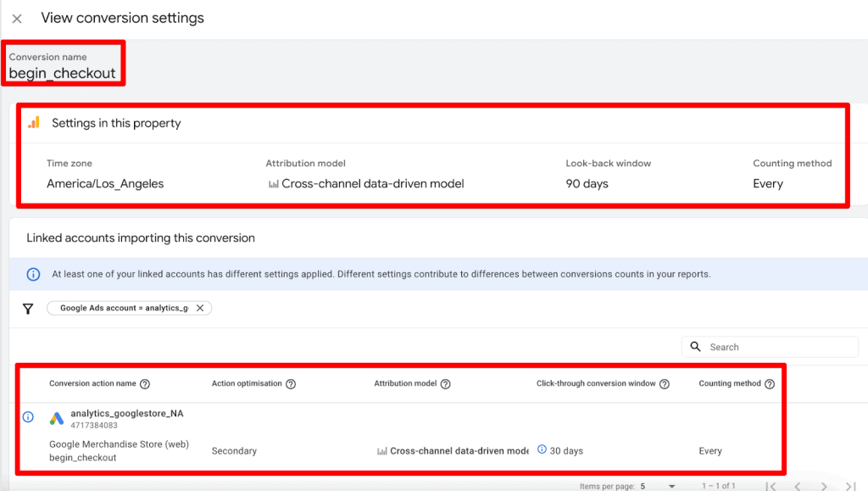
Task: Click the help icon beside Counting method
Action: coord(769,383)
